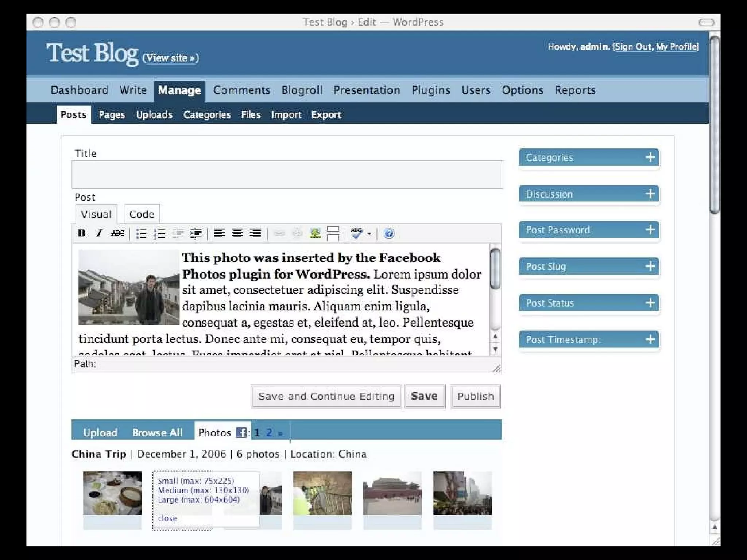Open the editor help icon
This screenshot has width=747, height=560.
pyautogui.click(x=389, y=233)
